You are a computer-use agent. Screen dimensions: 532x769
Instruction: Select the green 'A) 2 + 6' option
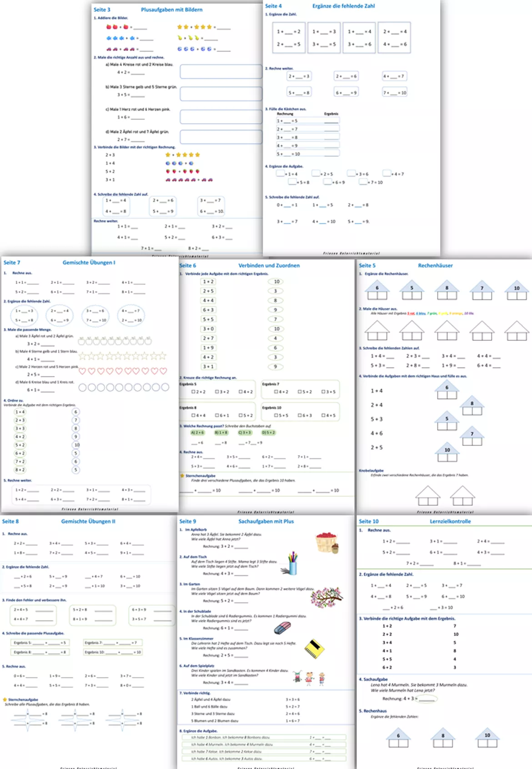point(197,432)
